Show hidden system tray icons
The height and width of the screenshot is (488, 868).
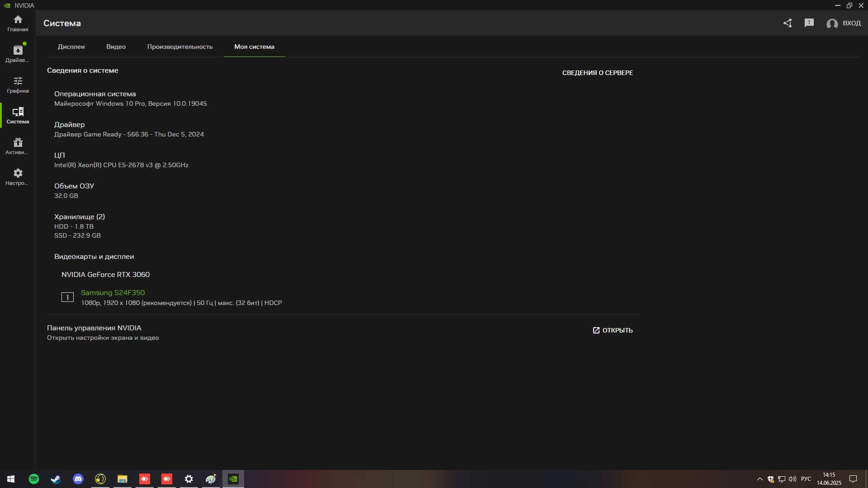point(759,479)
